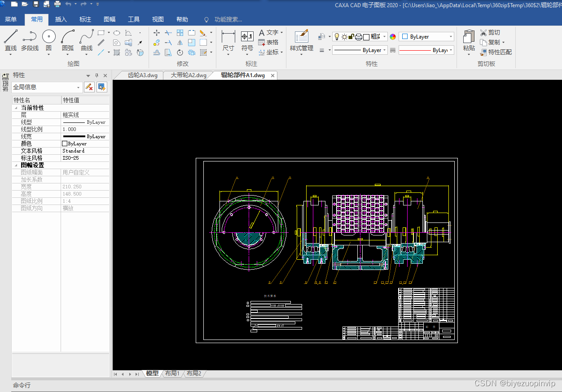This screenshot has height=392, width=562.
Task: Click the Print icon in quick access toolbar
Action: (57, 4)
